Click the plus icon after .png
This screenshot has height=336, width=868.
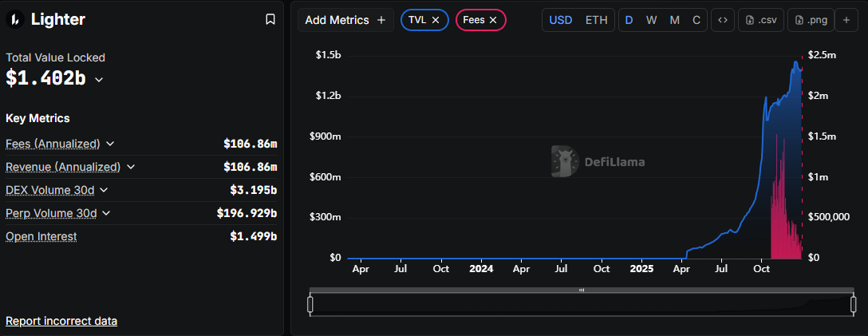846,20
